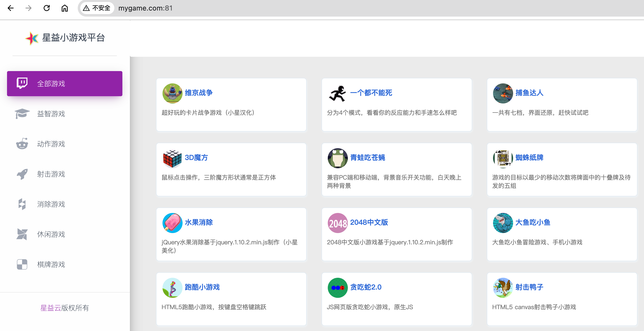Click the 不安全 security warning badge

[x=97, y=8]
